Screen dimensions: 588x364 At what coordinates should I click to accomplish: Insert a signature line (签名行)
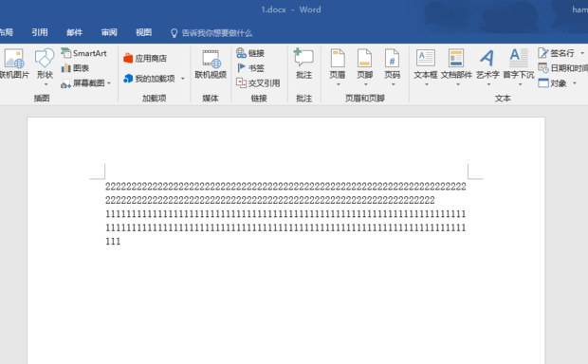click(x=557, y=53)
